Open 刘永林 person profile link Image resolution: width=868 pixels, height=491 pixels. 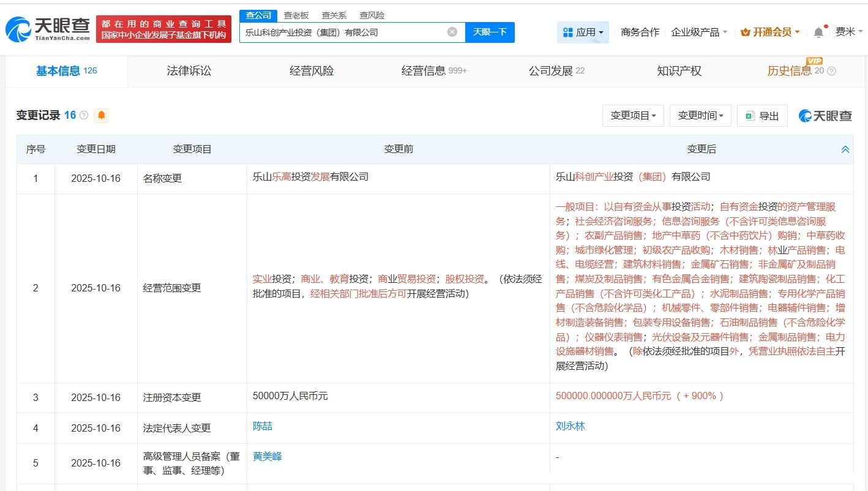(570, 425)
